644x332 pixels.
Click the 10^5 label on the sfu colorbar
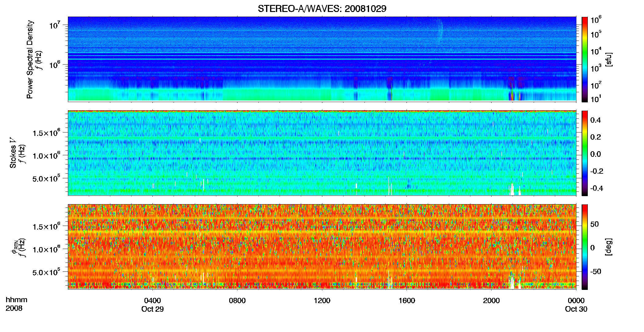[x=596, y=34]
